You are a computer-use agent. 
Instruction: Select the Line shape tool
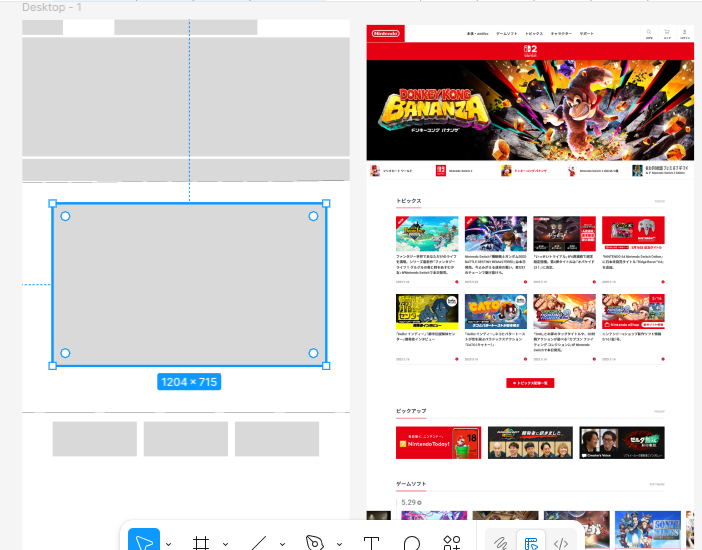pyautogui.click(x=258, y=543)
